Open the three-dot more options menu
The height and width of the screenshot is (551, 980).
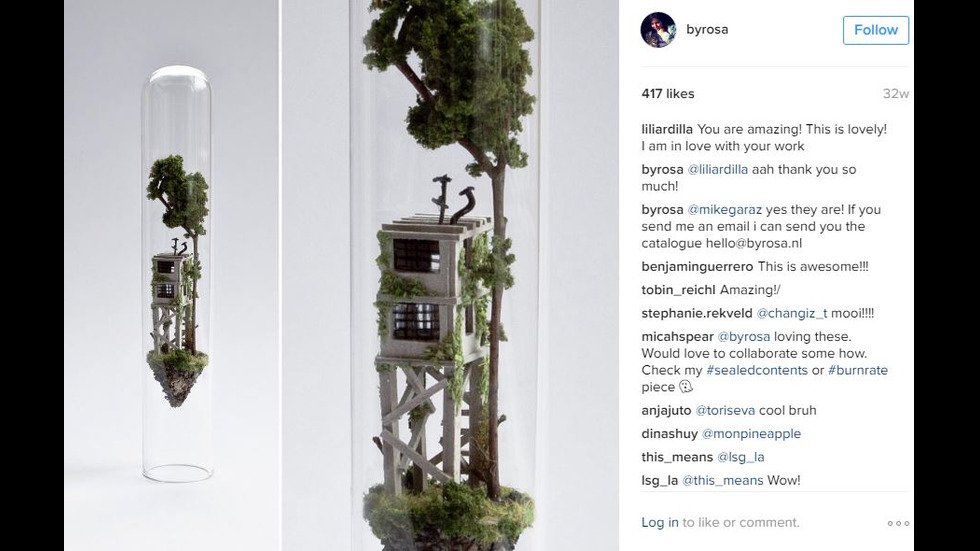[x=898, y=524]
